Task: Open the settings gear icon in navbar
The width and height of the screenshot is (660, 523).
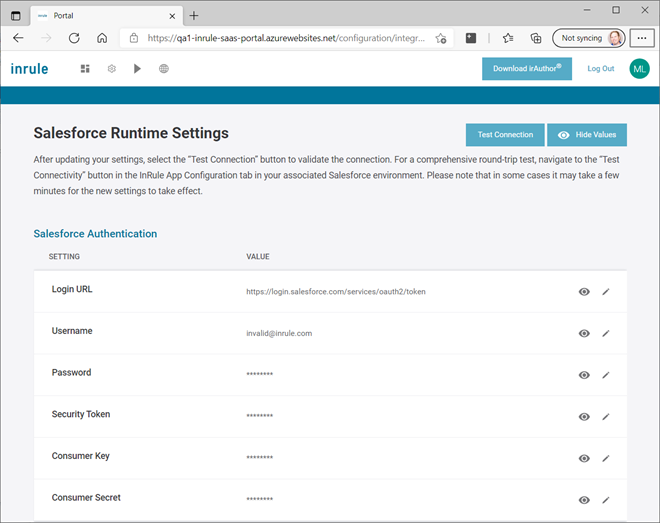Action: pos(112,69)
